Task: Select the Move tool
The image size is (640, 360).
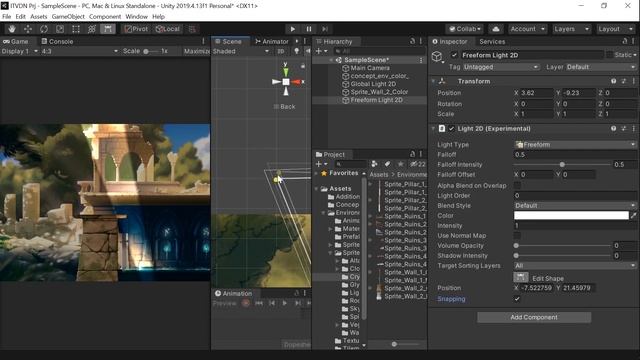Action: (28, 29)
